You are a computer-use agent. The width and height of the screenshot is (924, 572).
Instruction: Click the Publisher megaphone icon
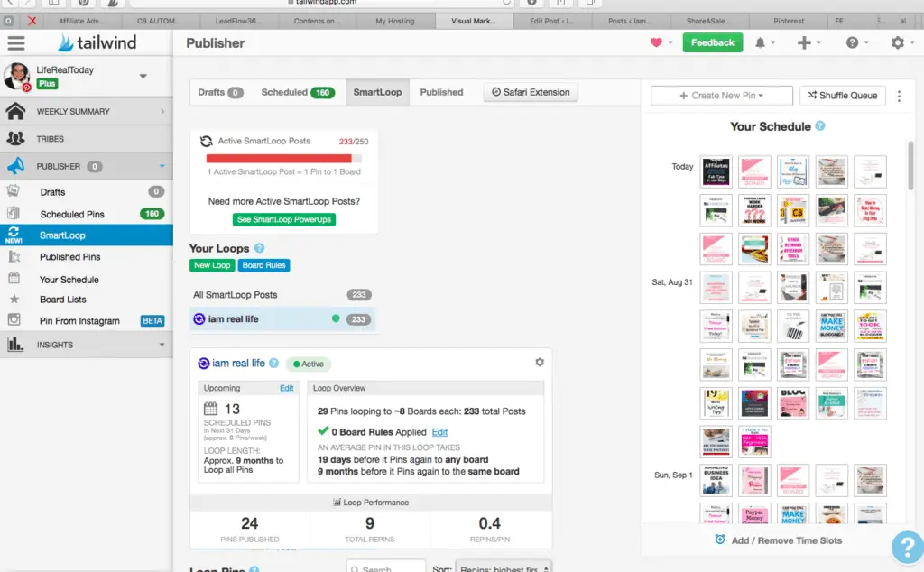pos(16,166)
